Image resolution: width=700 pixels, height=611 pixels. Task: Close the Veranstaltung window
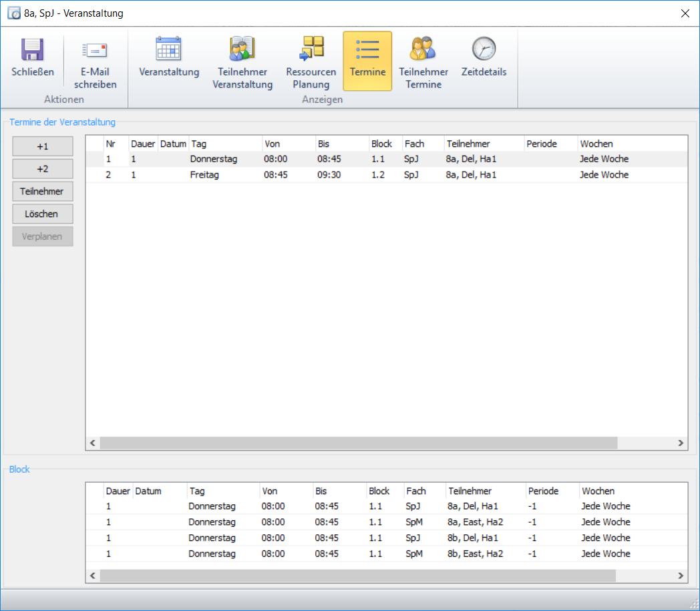(685, 13)
